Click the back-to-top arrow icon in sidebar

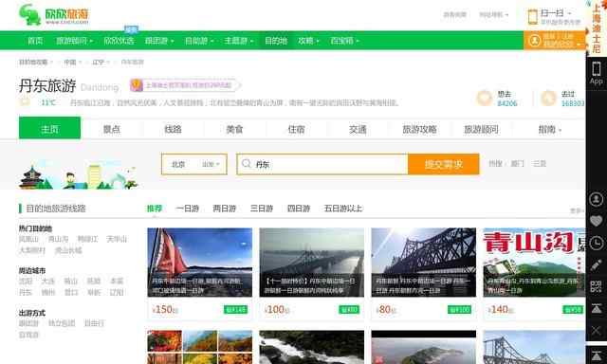597,309
